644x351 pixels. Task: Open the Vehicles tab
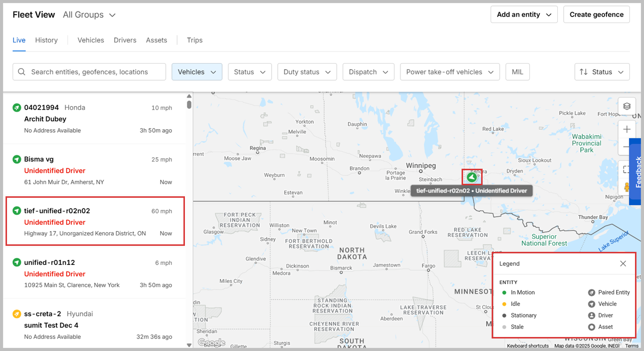point(91,40)
